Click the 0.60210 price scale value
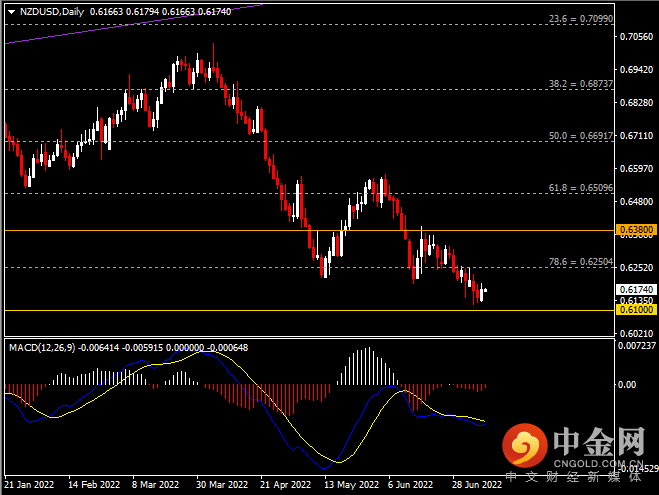The height and width of the screenshot is (495, 659). pyautogui.click(x=636, y=334)
